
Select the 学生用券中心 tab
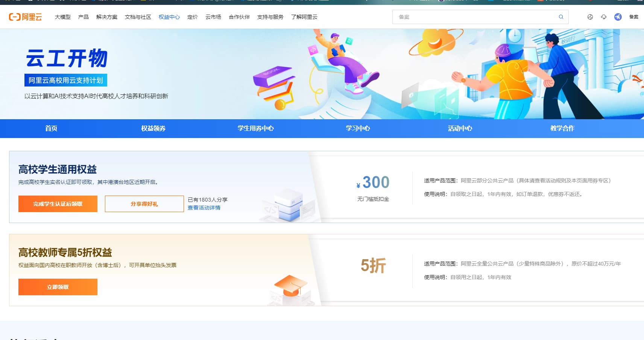(x=256, y=128)
